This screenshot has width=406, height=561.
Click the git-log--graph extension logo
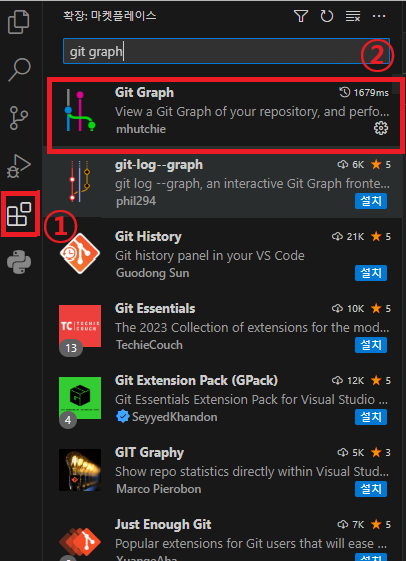pos(80,181)
